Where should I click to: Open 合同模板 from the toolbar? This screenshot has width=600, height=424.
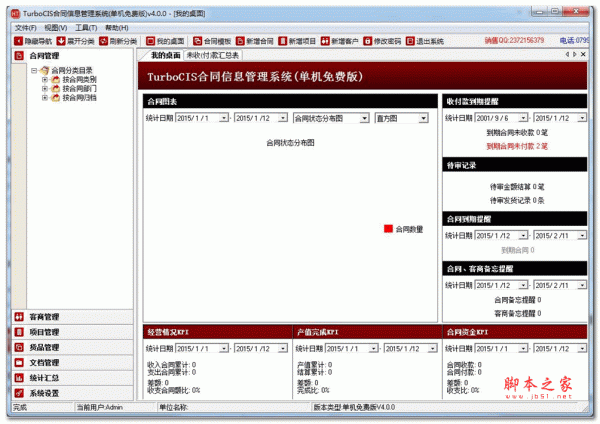212,41
